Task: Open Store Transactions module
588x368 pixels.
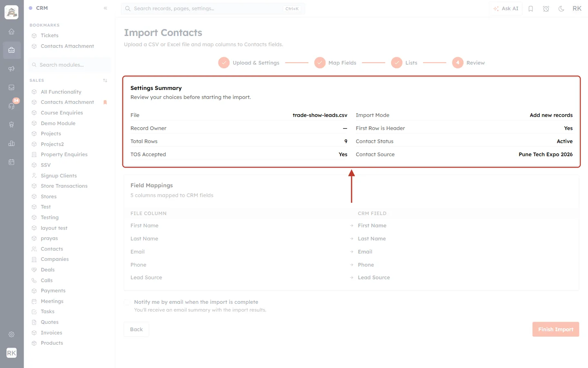Action: tap(64, 186)
